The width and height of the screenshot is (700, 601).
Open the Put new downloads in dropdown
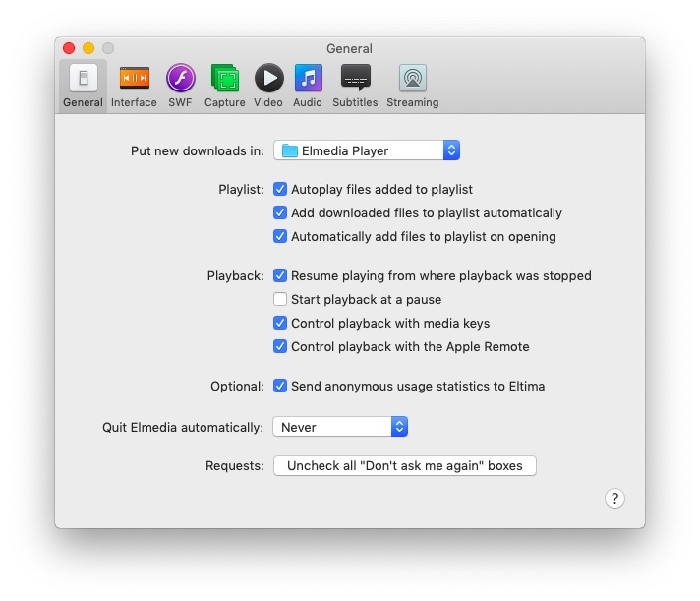pyautogui.click(x=367, y=150)
